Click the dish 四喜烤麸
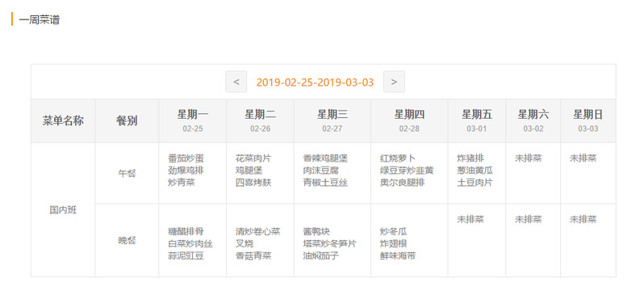This screenshot has height=299, width=644. [x=253, y=183]
